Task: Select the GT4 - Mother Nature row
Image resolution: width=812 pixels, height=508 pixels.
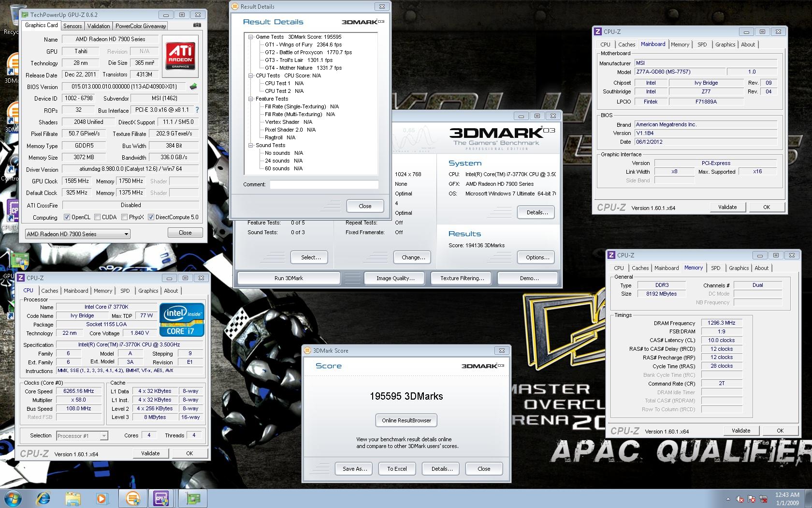Action: point(303,68)
